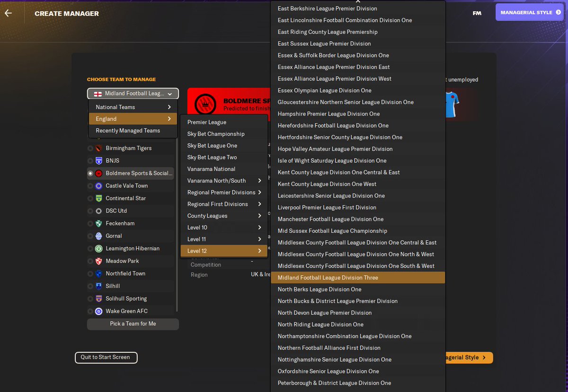Click the FM logo icon
This screenshot has height=392, width=568.
pos(477,13)
